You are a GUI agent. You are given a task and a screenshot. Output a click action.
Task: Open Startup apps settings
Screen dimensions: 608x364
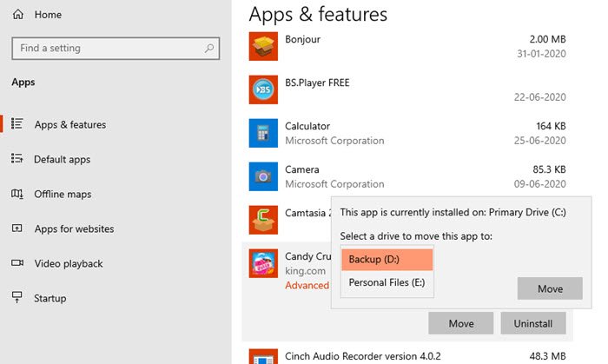[50, 298]
